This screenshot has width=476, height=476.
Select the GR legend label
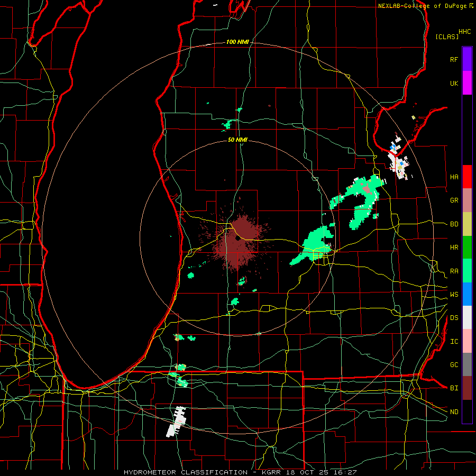coord(454,200)
